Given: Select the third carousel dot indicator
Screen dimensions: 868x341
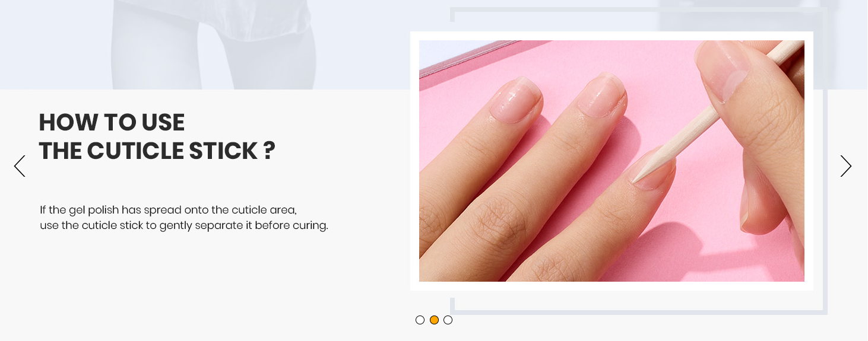Looking at the screenshot, I should 448,320.
